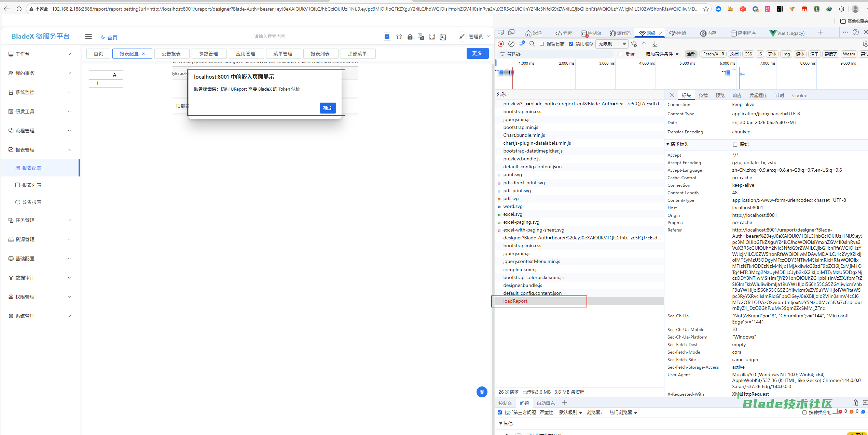Stop network recording with the red button
868x435 pixels.
pos(501,44)
